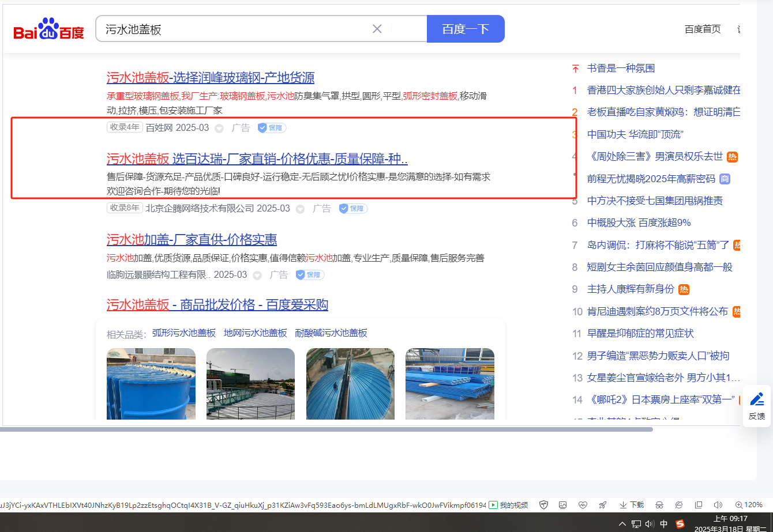Viewport: 773px width, 532px height.
Task: Open hot search 书香是一种氛围
Action: (621, 68)
